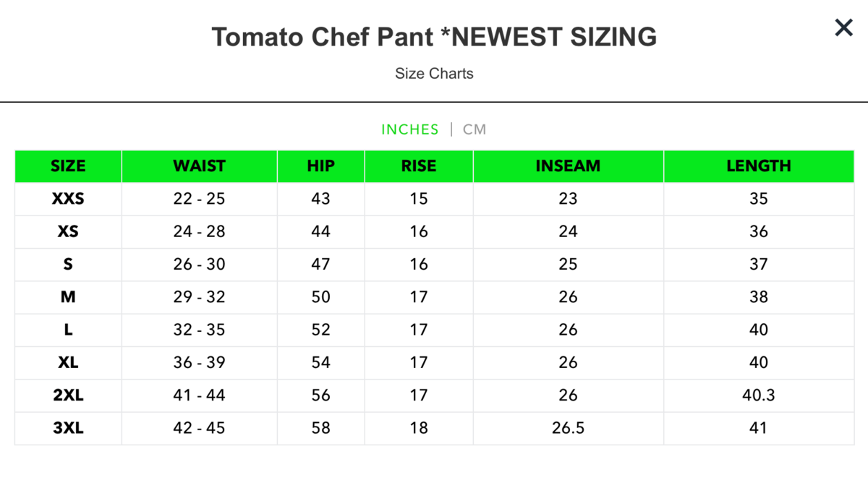This screenshot has height=488, width=868.
Task: Click the Tomato Chef Pant title
Action: coord(434,36)
